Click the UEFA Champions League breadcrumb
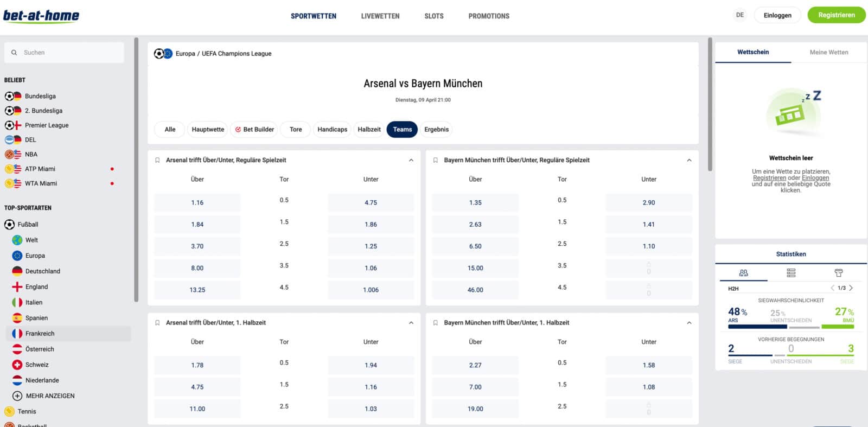 [x=237, y=54]
